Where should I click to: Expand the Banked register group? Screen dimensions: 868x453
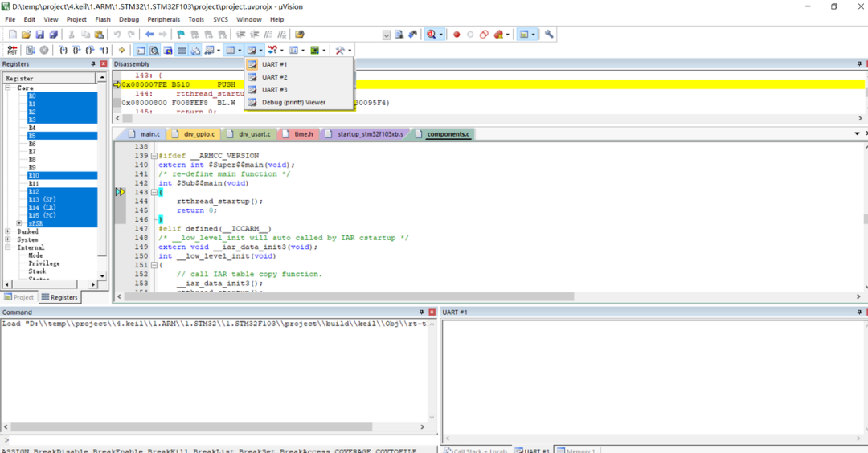click(9, 231)
